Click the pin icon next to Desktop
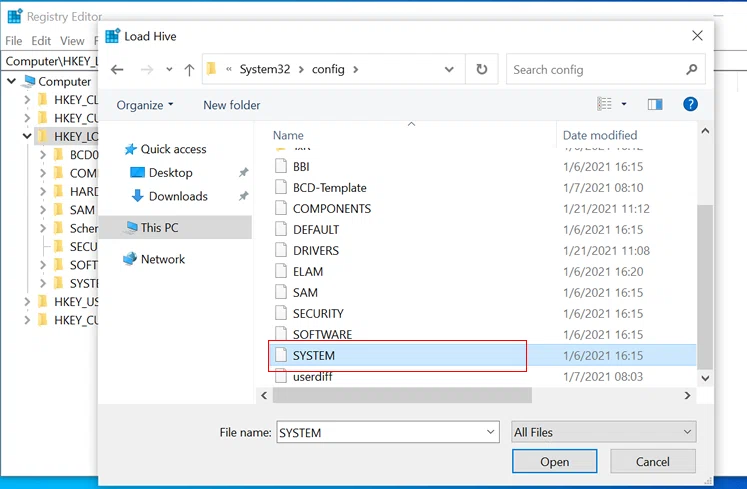Screen dimensions: 747x489 click(x=243, y=173)
